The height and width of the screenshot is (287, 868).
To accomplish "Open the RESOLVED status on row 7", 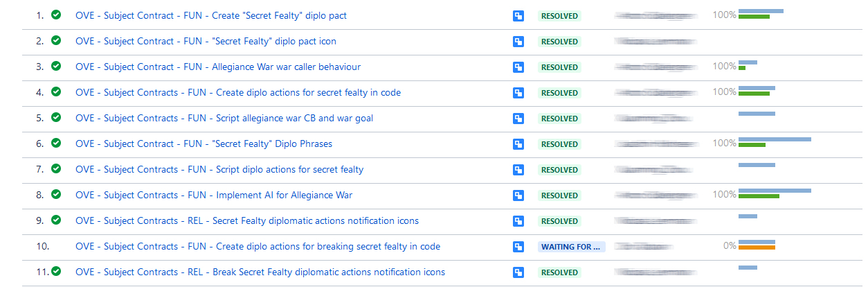I will coord(559,170).
